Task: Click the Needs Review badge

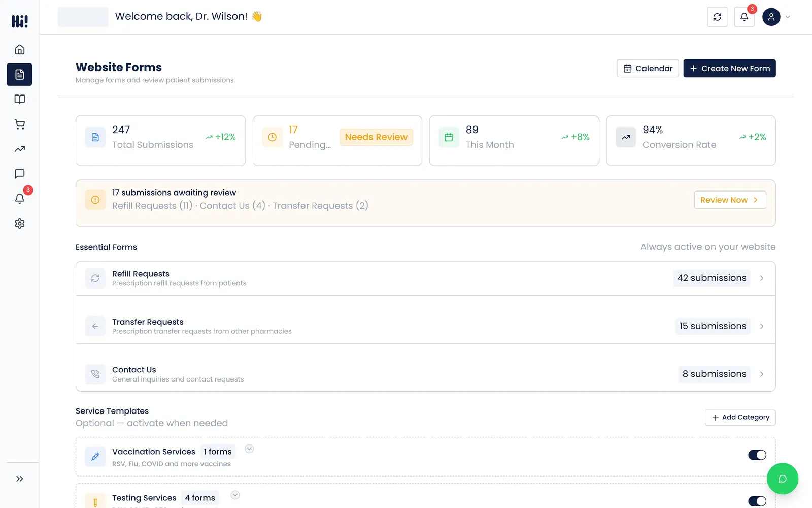Action: [x=376, y=137]
